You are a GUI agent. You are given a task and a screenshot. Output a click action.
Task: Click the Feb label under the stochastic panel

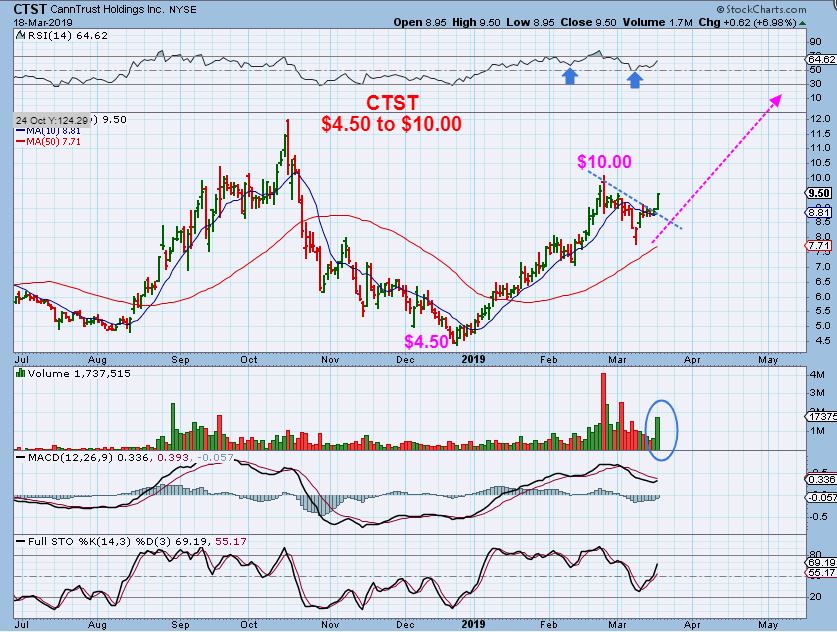(x=549, y=625)
